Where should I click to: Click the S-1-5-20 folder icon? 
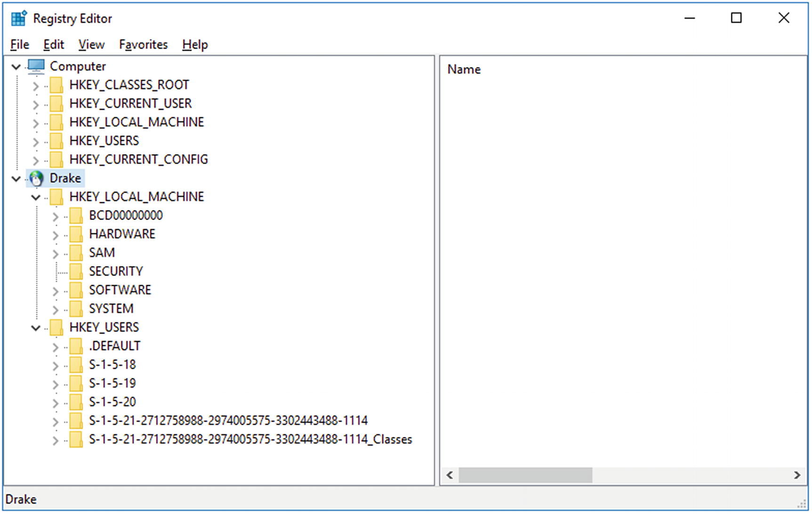pyautogui.click(x=76, y=402)
